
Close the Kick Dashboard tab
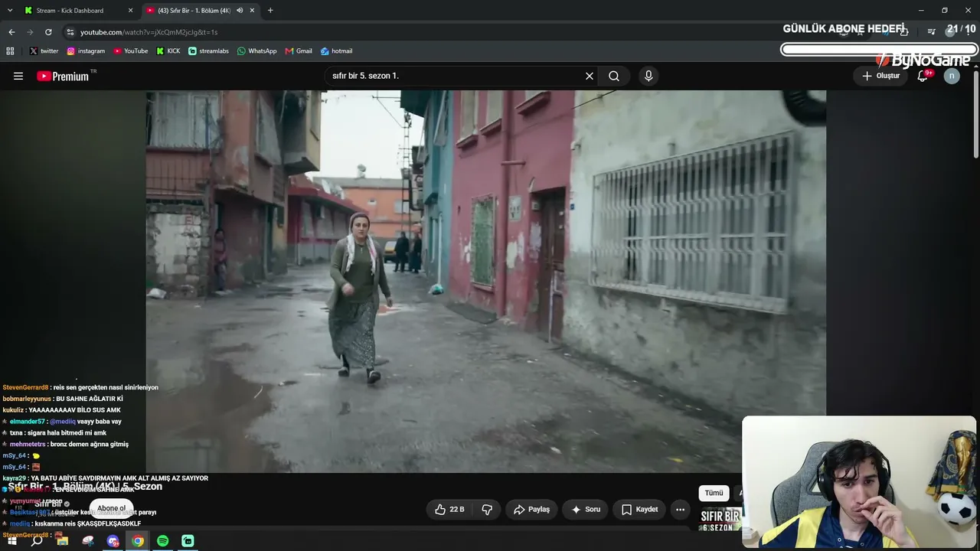point(130,11)
